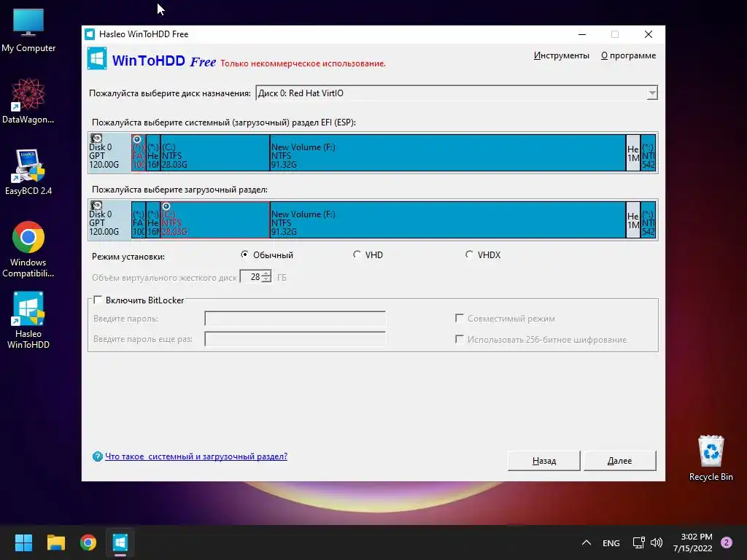Click Введите пароль input field
747x560 pixels.
click(x=295, y=319)
